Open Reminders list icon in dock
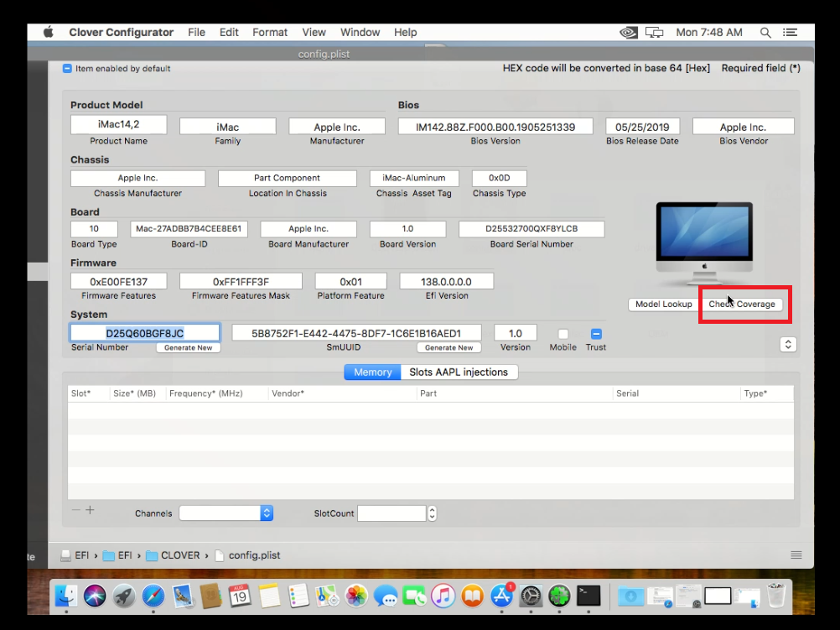Screen dimensions: 840x630 pyautogui.click(x=298, y=596)
